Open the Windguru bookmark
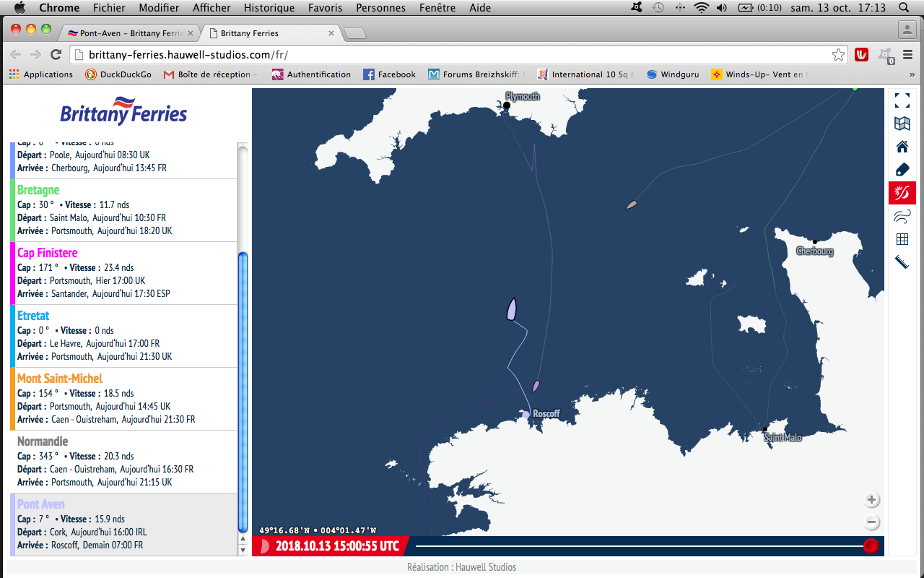The height and width of the screenshot is (578, 924). pos(673,74)
